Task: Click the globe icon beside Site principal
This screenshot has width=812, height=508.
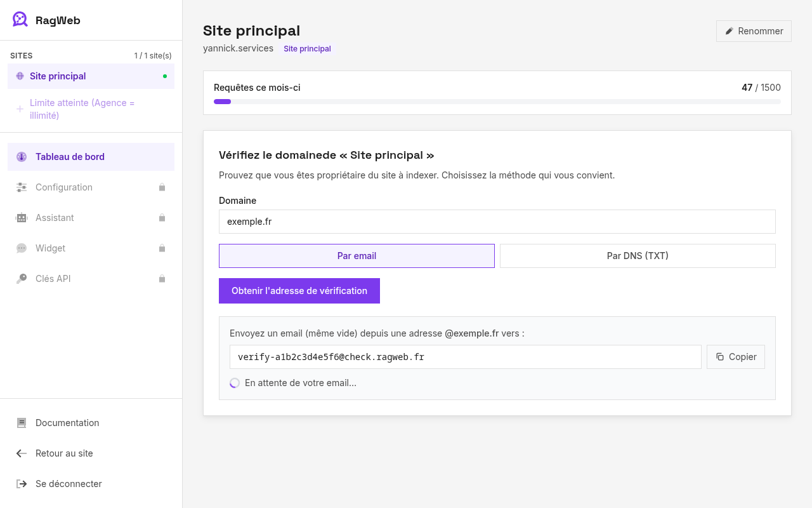Action: tap(20, 76)
